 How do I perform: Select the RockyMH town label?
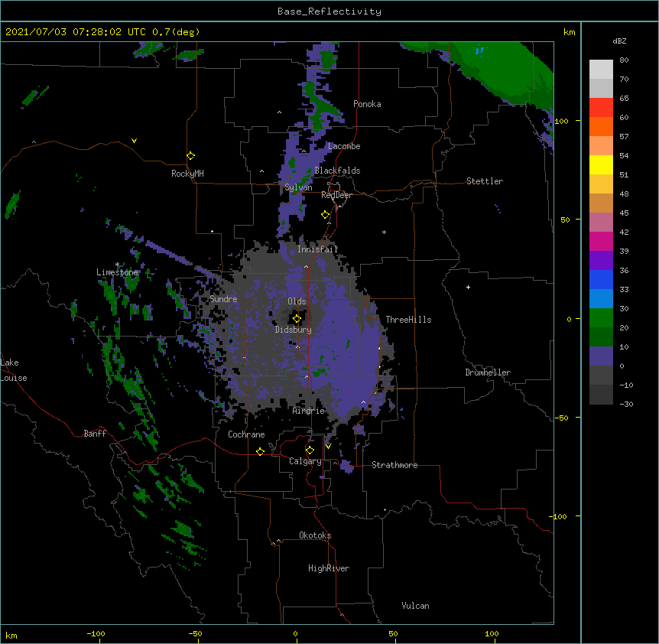(187, 174)
